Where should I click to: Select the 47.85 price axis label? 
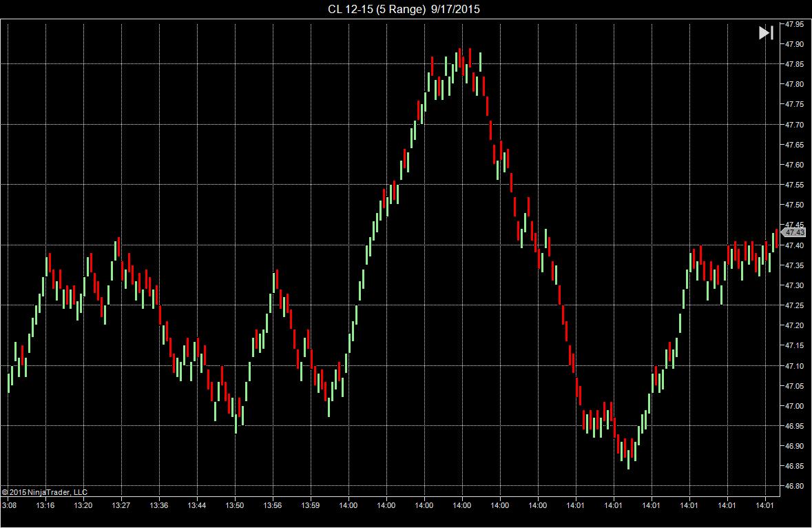click(x=795, y=64)
